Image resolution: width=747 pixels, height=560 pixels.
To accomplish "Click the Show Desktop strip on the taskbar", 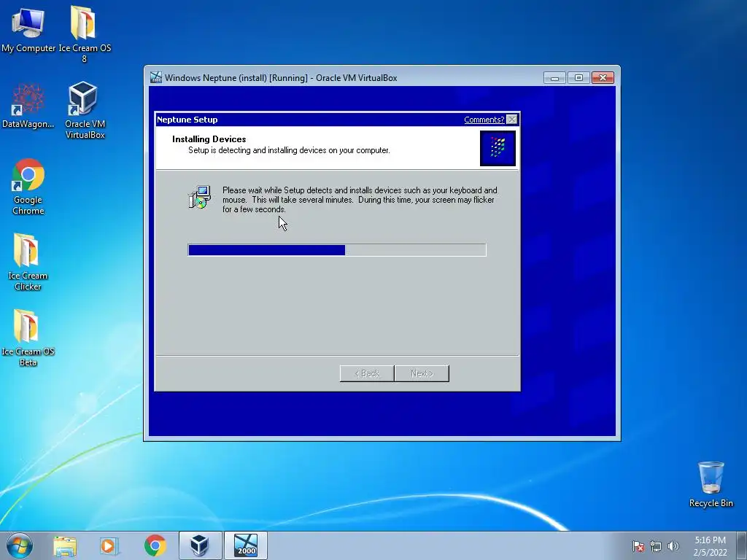I will (742, 545).
